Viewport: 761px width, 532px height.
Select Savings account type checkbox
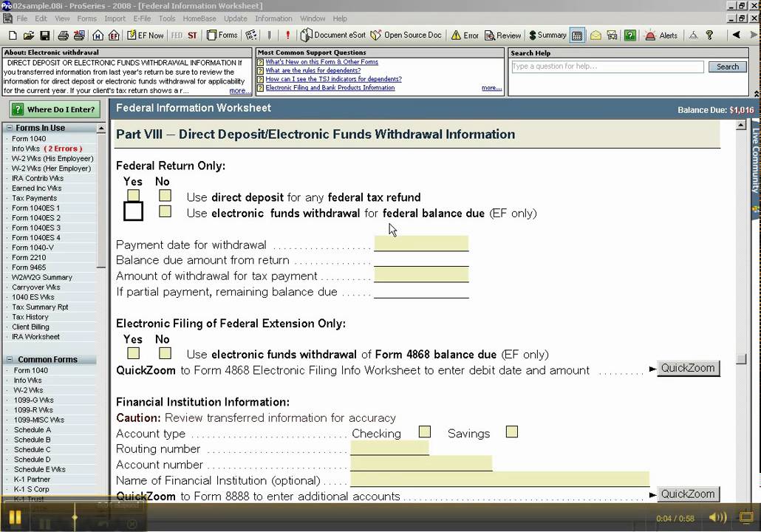pyautogui.click(x=511, y=432)
